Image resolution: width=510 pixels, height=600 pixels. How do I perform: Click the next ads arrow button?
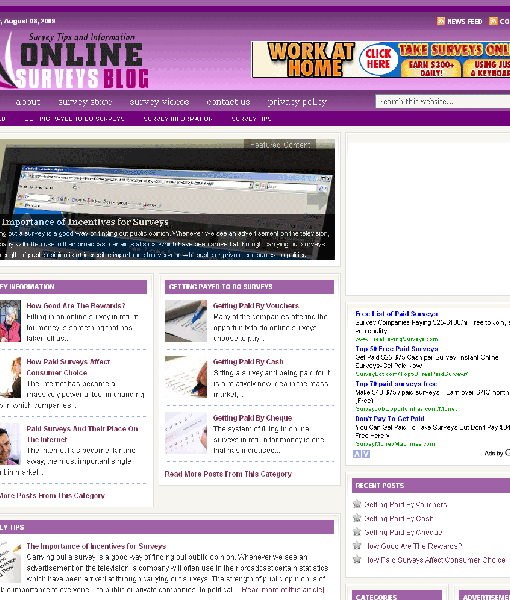pos(366,454)
